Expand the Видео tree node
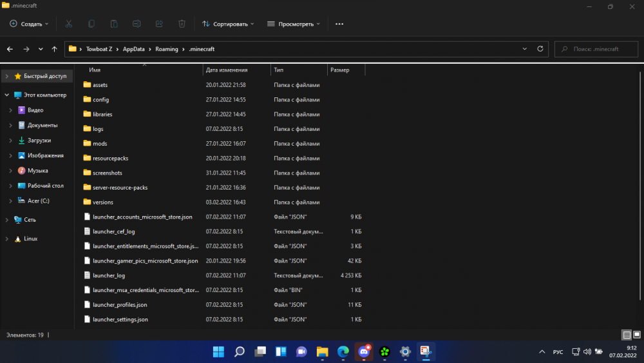Image resolution: width=644 pixels, height=363 pixels. (11, 110)
